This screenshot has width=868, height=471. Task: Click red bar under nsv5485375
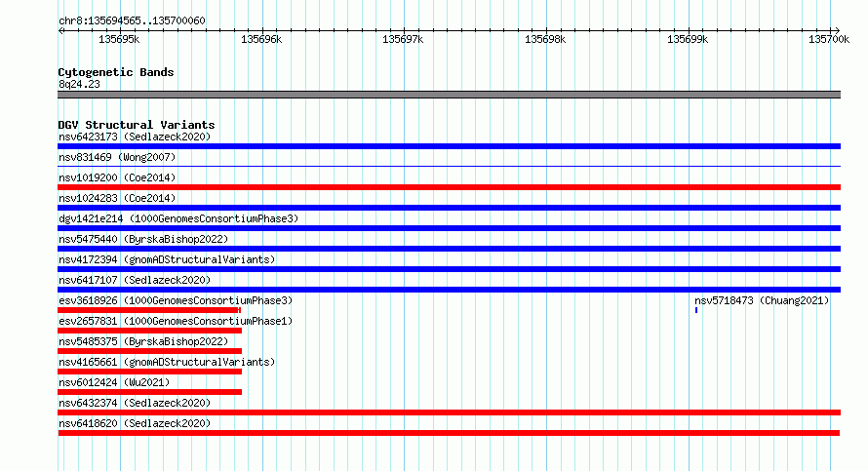[149, 351]
